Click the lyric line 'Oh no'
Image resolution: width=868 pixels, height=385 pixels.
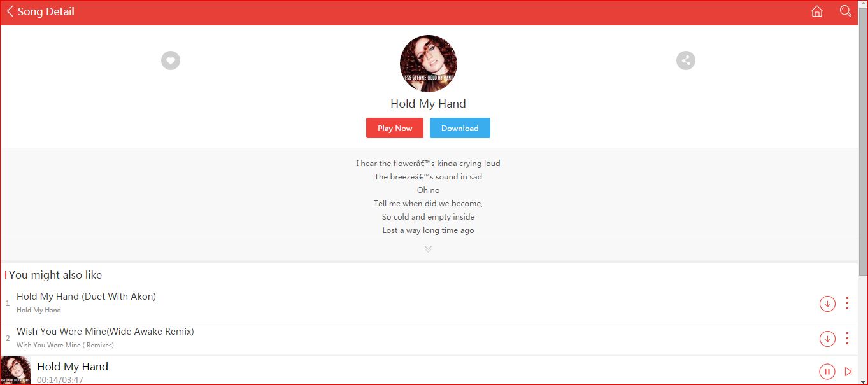point(428,190)
